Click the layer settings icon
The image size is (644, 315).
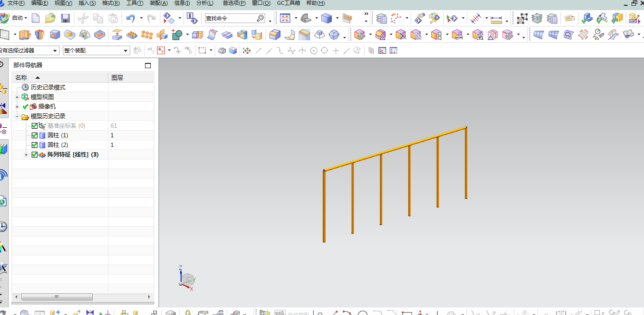click(x=382, y=19)
